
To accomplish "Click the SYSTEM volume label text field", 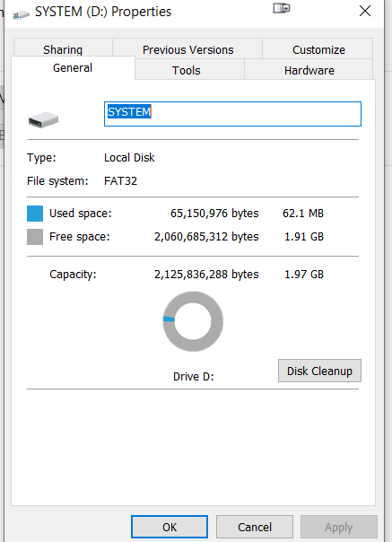I will point(232,114).
